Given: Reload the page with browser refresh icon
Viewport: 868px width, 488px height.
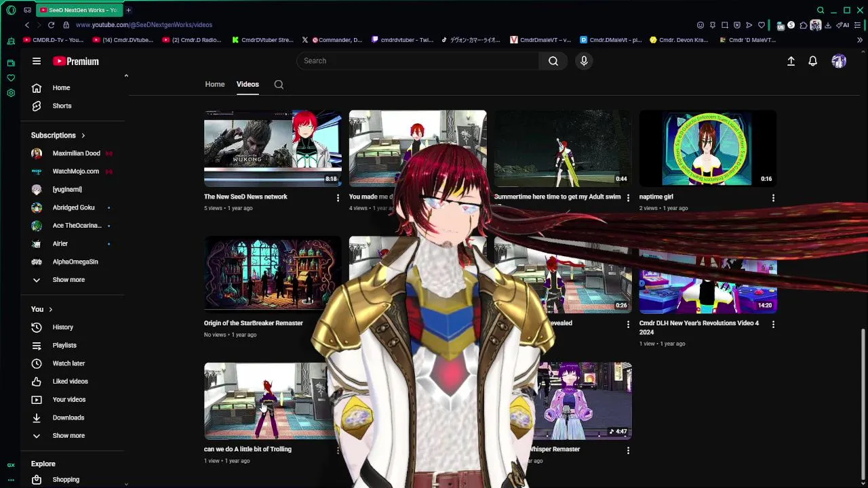Looking at the screenshot, I should click(x=51, y=25).
